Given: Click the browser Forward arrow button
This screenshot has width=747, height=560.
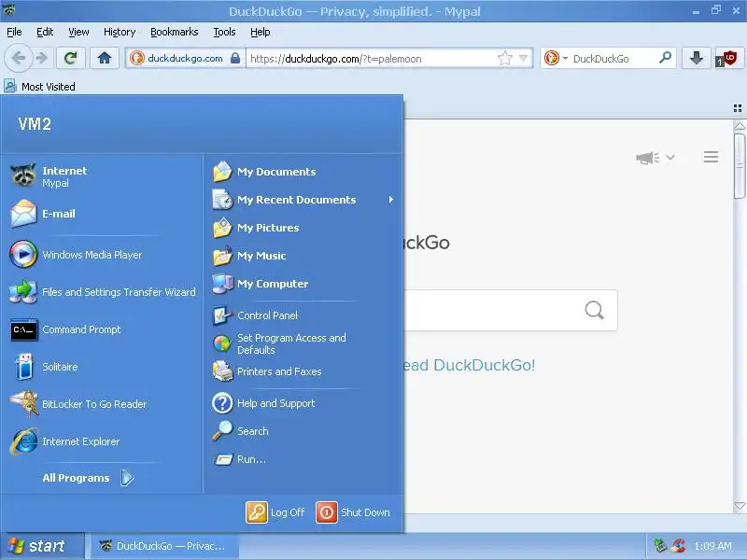Looking at the screenshot, I should coord(42,58).
